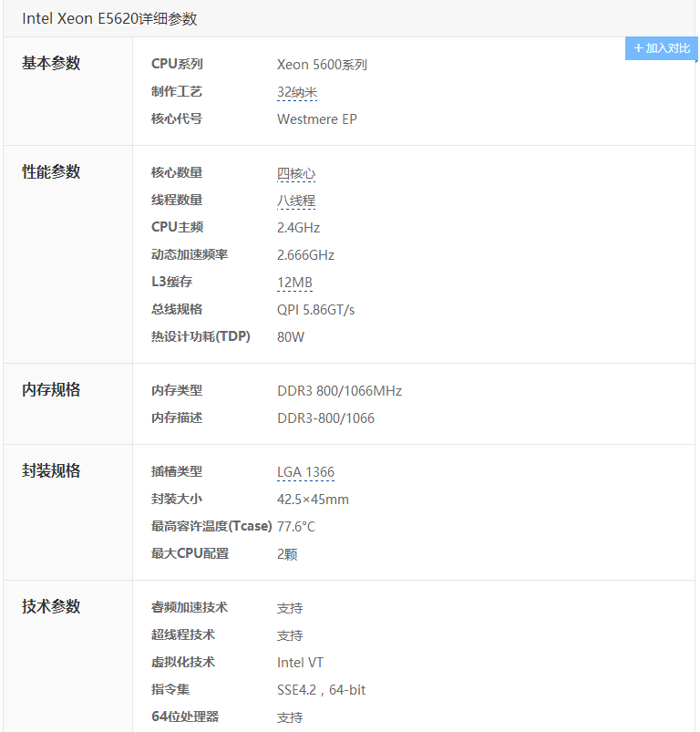Select the value 77.6°C
The height and width of the screenshot is (732, 700).
[296, 527]
